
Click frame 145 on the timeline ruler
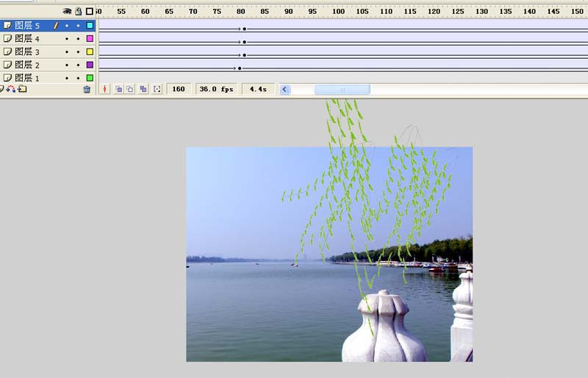point(553,12)
